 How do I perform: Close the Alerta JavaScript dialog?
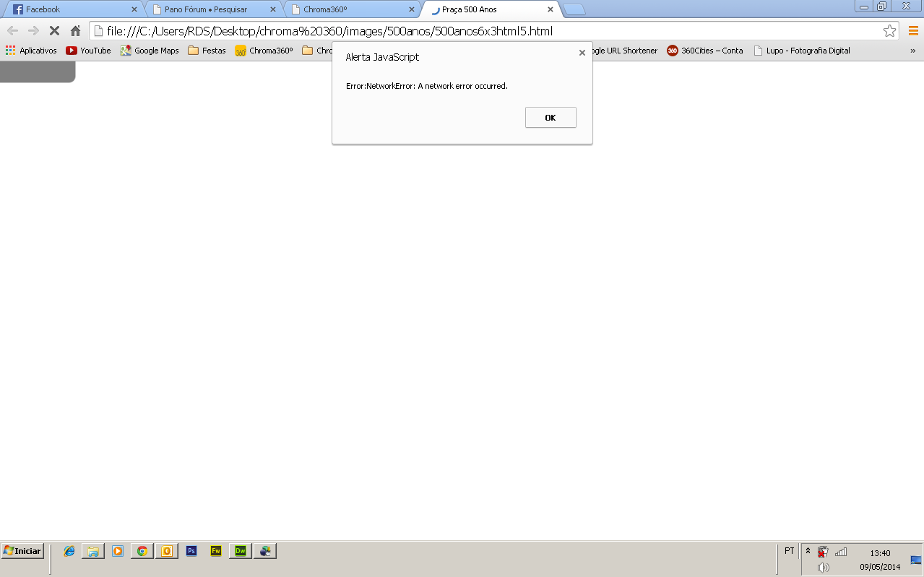(582, 53)
